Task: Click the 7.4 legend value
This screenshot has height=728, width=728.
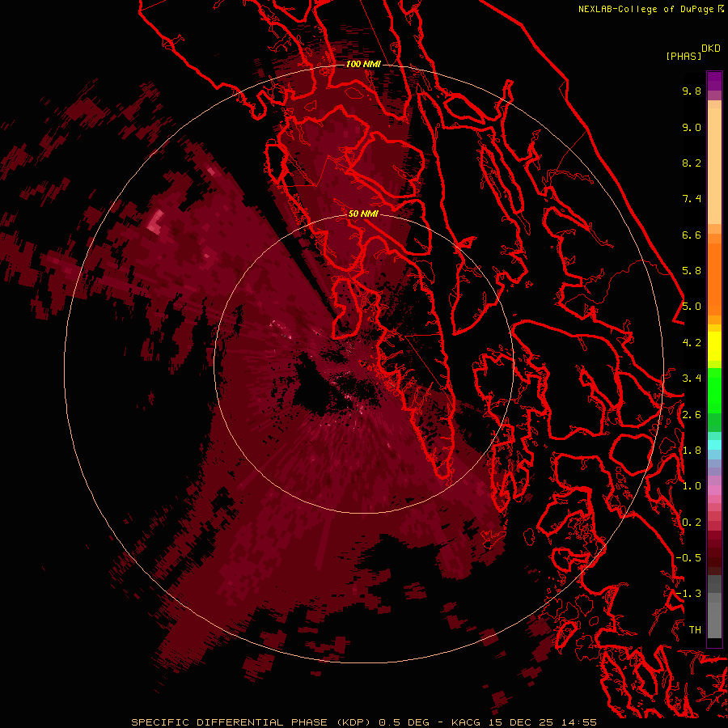Action: [x=692, y=199]
